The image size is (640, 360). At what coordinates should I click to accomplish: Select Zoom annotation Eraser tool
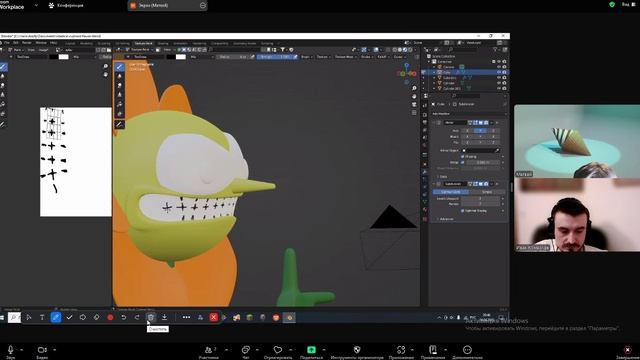96,317
